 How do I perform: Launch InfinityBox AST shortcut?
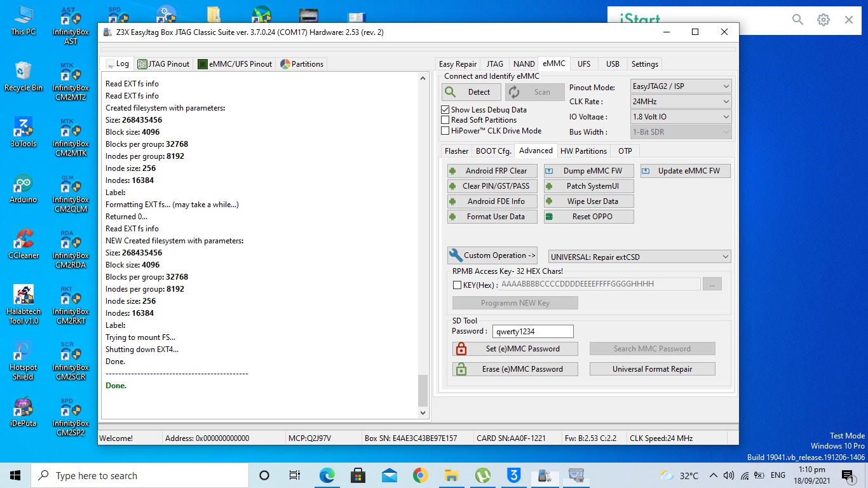[x=71, y=25]
